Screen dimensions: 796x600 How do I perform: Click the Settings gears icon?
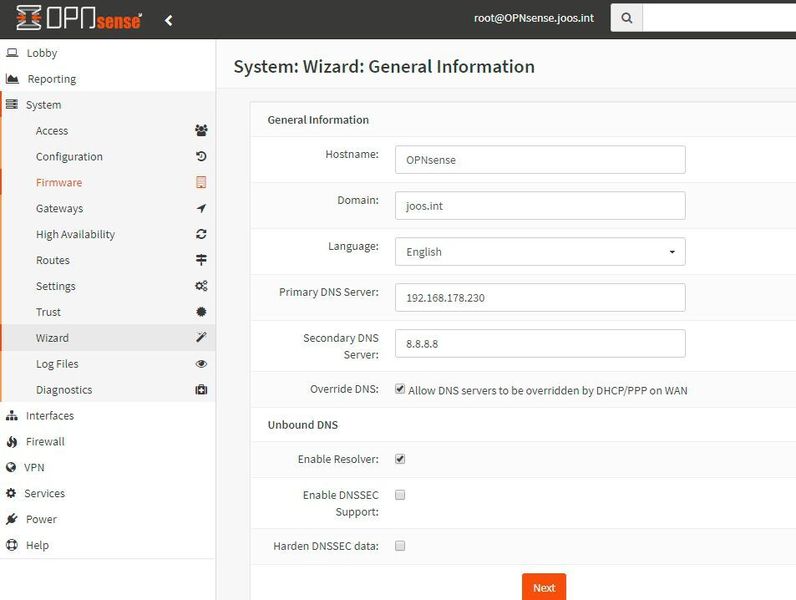(x=201, y=287)
